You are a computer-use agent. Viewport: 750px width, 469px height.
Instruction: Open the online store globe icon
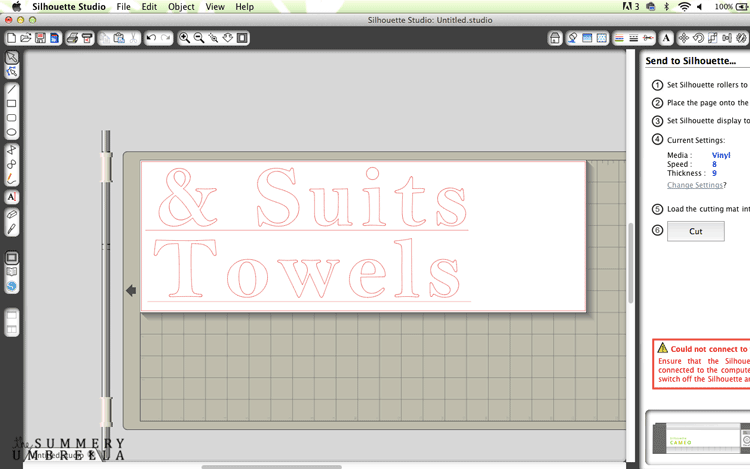pos(12,286)
